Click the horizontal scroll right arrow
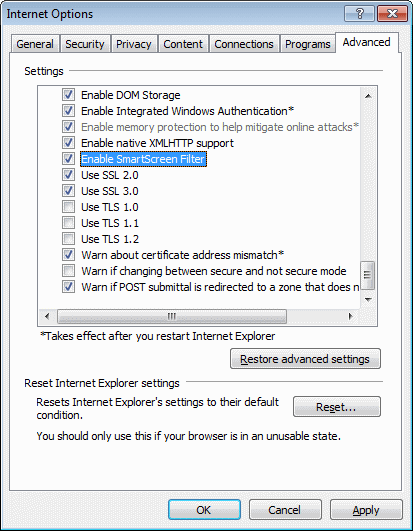The height and width of the screenshot is (531, 413). [351, 316]
